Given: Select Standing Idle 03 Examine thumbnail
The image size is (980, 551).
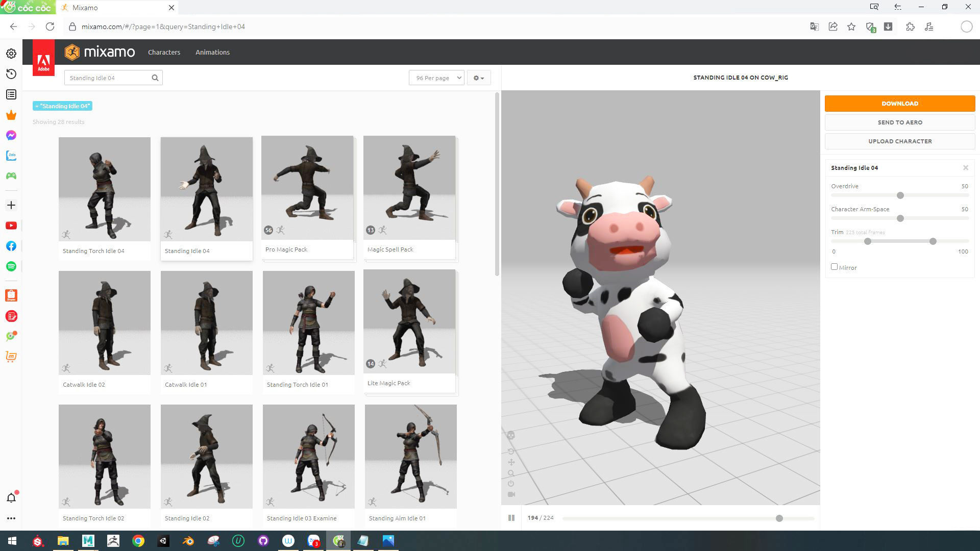Looking at the screenshot, I should click(309, 457).
